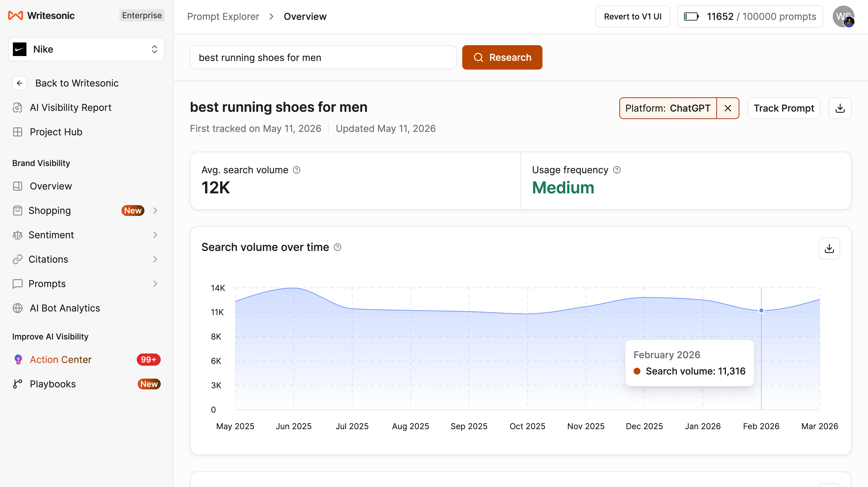868x487 pixels.
Task: Click the Overview breadcrumb item
Action: [x=305, y=16]
